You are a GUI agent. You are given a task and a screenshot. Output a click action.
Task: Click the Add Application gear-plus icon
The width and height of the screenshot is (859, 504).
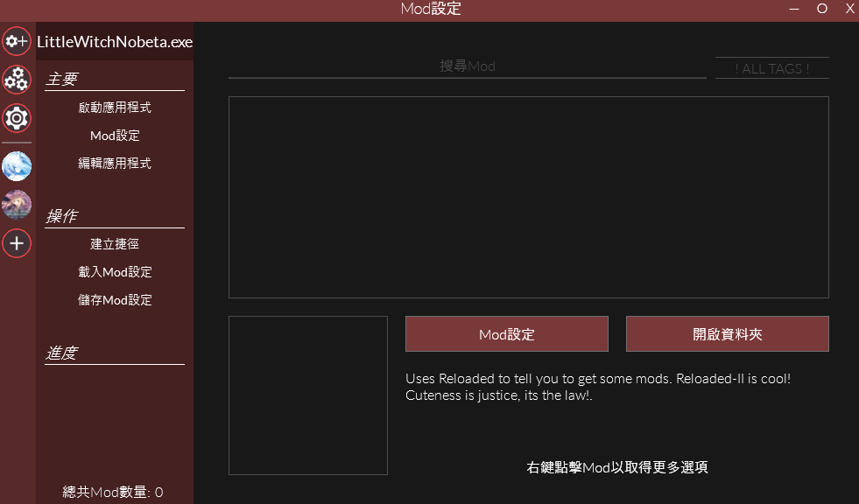(17, 41)
